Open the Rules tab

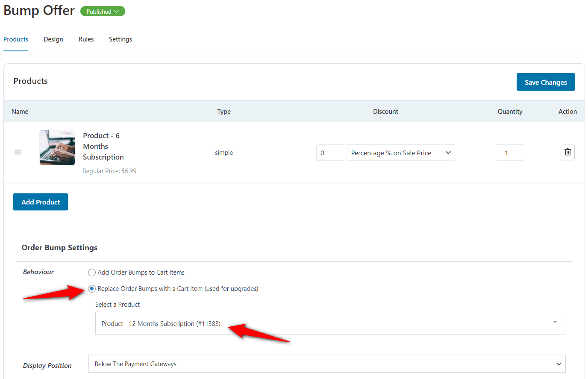[86, 39]
